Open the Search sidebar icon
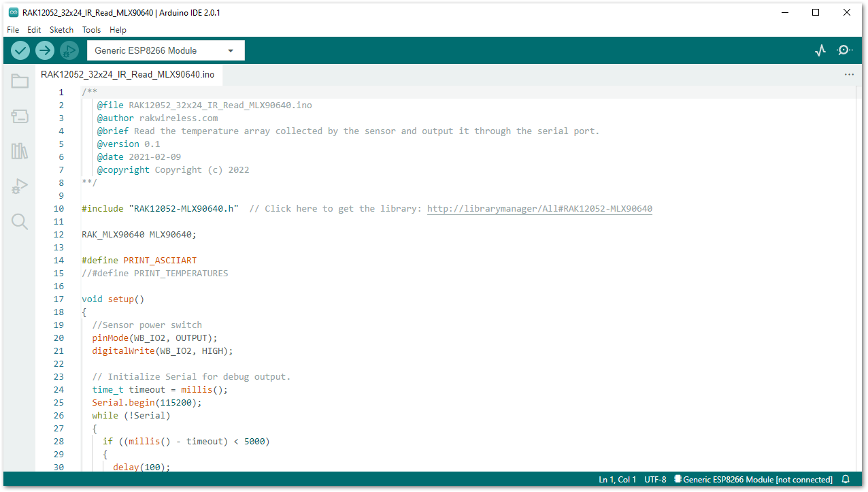868x492 pixels. coord(20,222)
